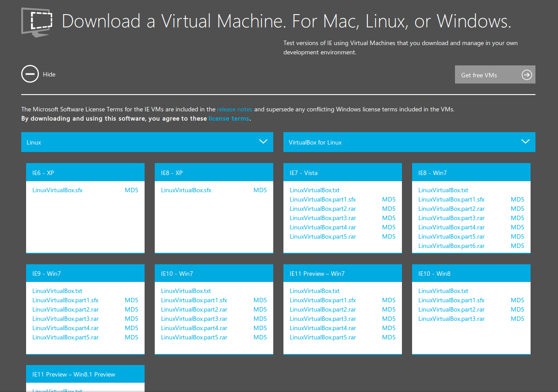Screen dimensions: 558x392
Task: Open LinuxVirtualBox.txt under IE10 - Win8
Action: pyautogui.click(x=443, y=291)
